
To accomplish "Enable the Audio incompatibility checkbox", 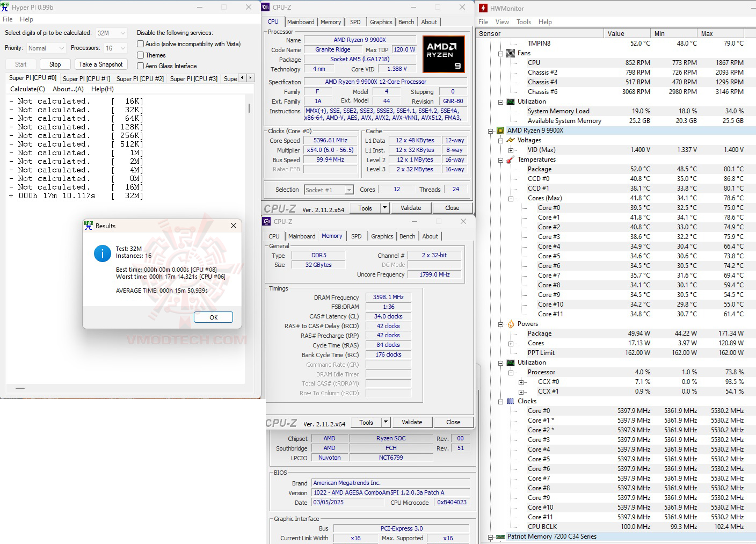I will [x=140, y=43].
